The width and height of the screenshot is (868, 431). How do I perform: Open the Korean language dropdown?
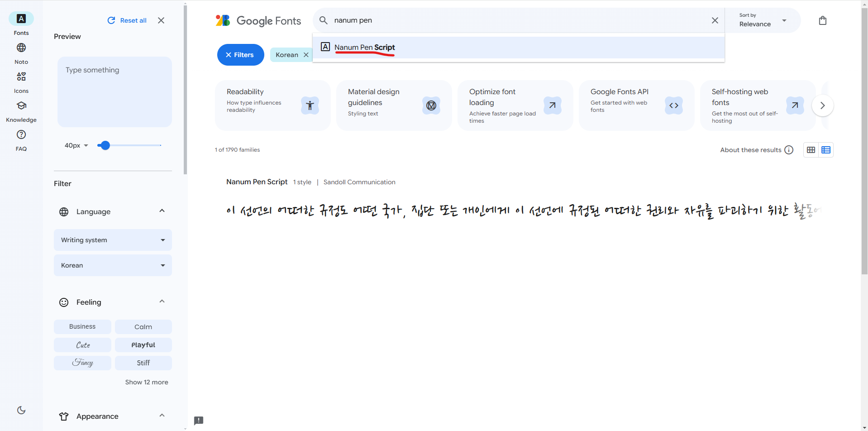(113, 265)
